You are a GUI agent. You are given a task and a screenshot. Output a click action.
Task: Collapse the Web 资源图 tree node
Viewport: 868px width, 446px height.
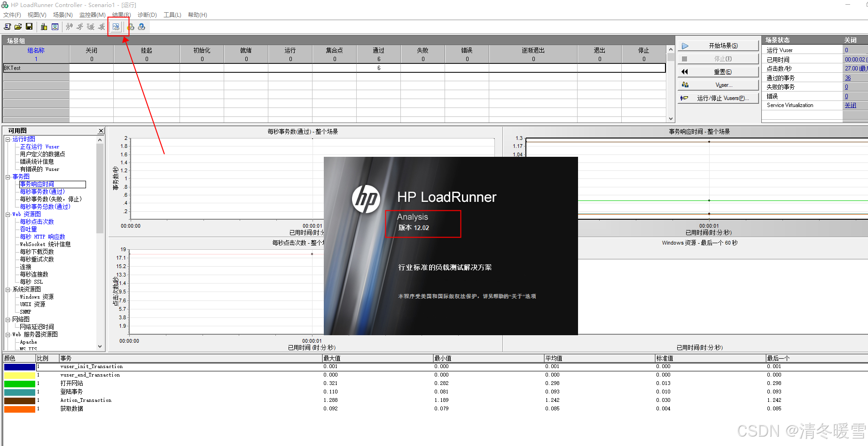coord(8,215)
